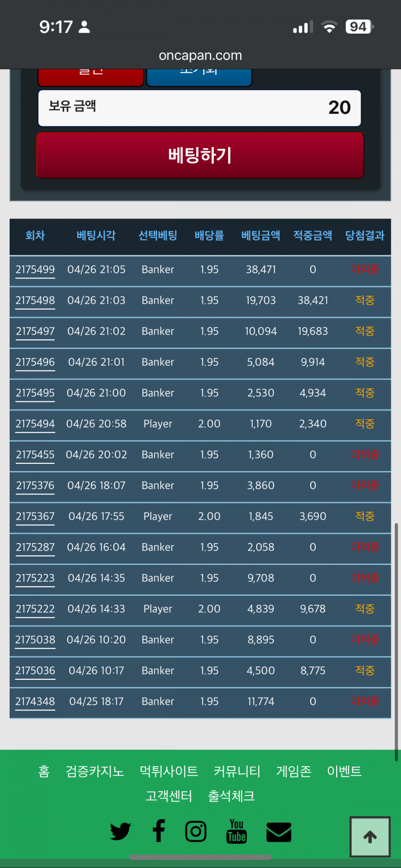Open 검증카지노 footer menu item
The height and width of the screenshot is (868, 401).
coord(95,772)
